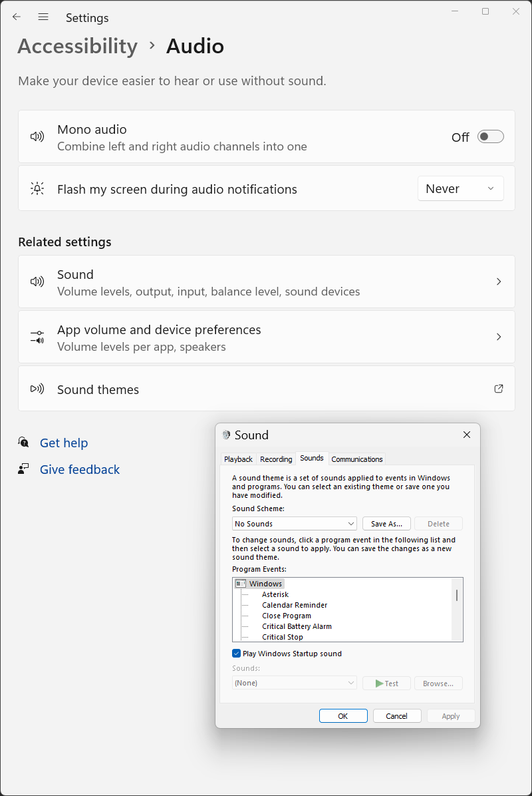Select Critical Battery Alarm program event

pyautogui.click(x=297, y=626)
